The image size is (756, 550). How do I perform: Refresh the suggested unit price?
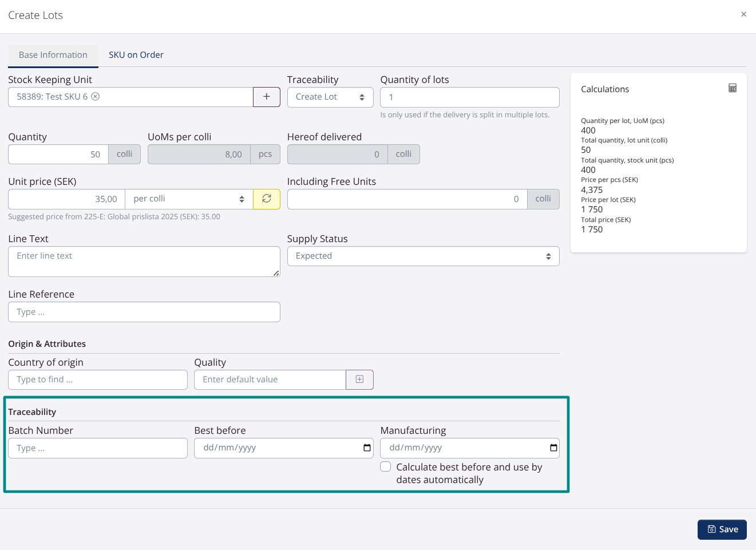pyautogui.click(x=266, y=199)
